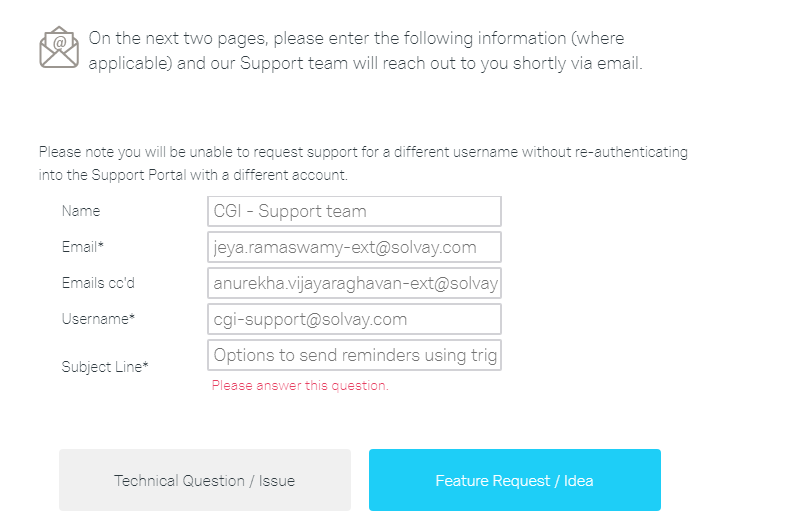Click the Name field label

pos(81,211)
